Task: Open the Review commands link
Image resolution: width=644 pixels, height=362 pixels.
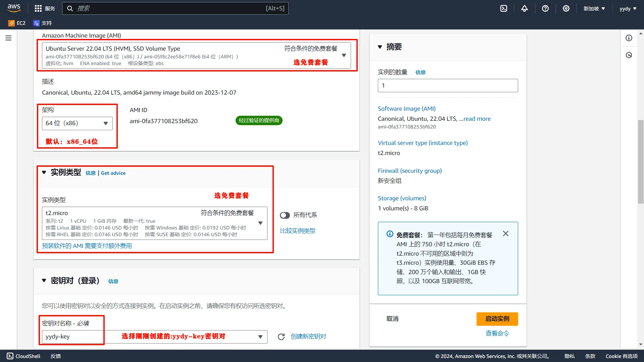Action: [x=497, y=333]
